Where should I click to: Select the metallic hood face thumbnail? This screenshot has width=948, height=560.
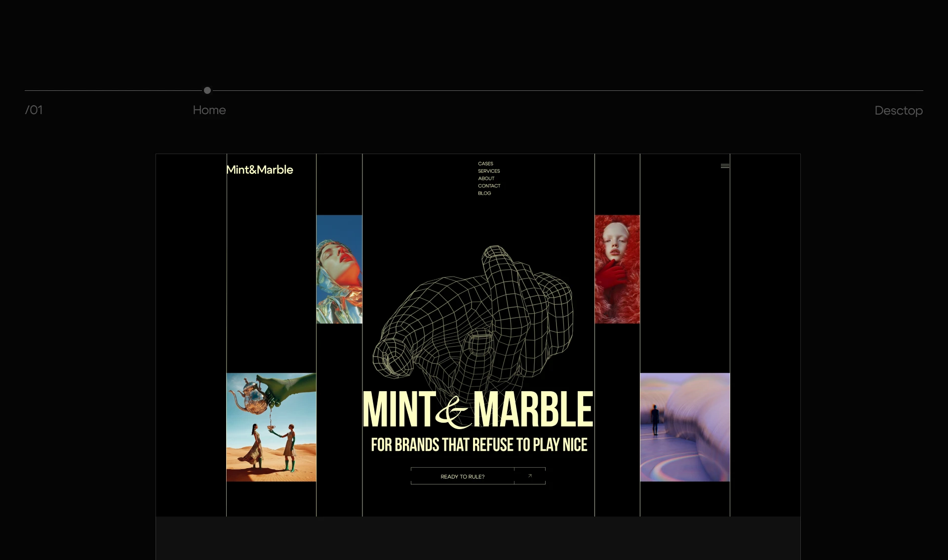[x=339, y=269]
